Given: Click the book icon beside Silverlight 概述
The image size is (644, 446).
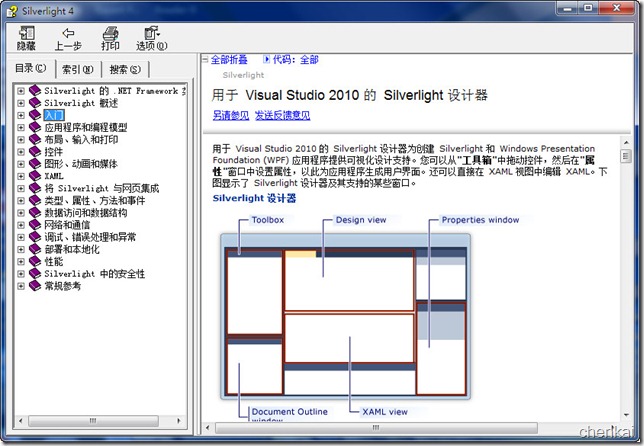Looking at the screenshot, I should [x=35, y=103].
